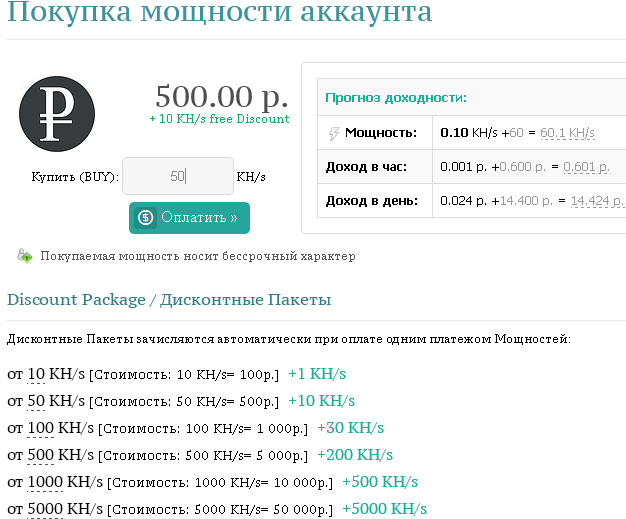Click the green +10 KH/s package bonus

(321, 401)
